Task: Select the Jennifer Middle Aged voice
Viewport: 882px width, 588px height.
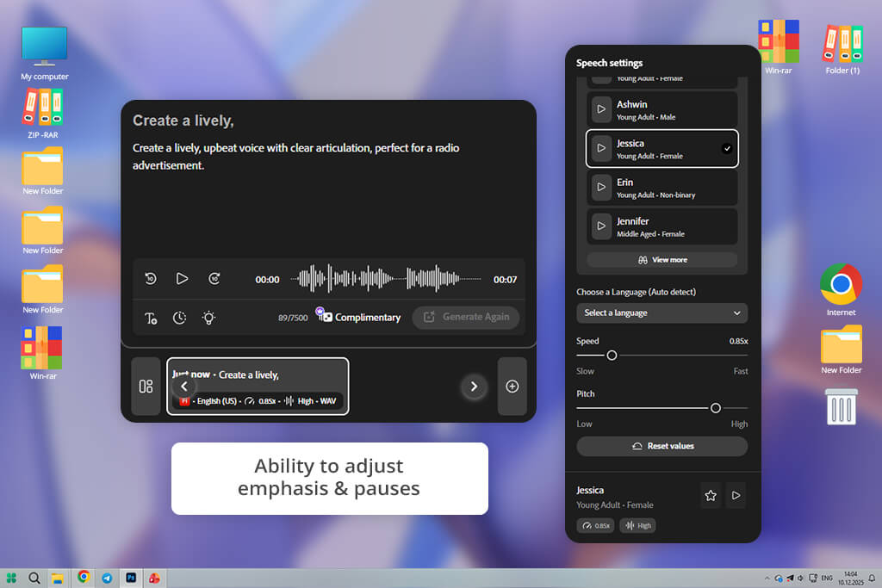Action: click(x=662, y=226)
